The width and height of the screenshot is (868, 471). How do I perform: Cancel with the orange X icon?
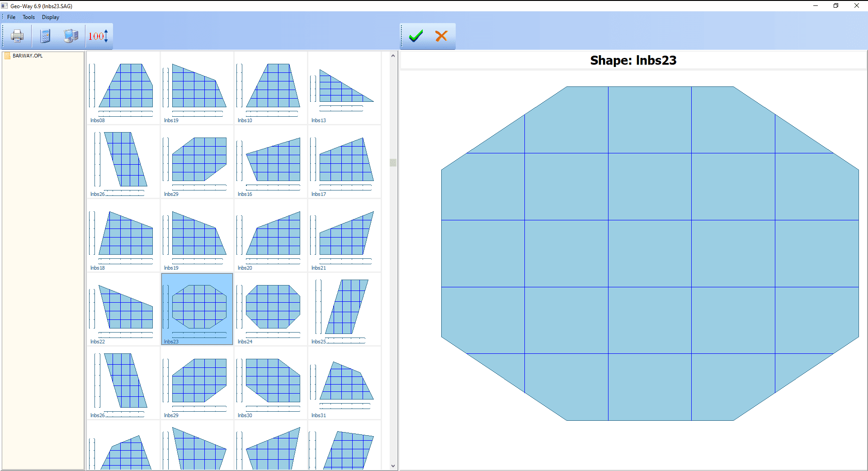(x=441, y=36)
